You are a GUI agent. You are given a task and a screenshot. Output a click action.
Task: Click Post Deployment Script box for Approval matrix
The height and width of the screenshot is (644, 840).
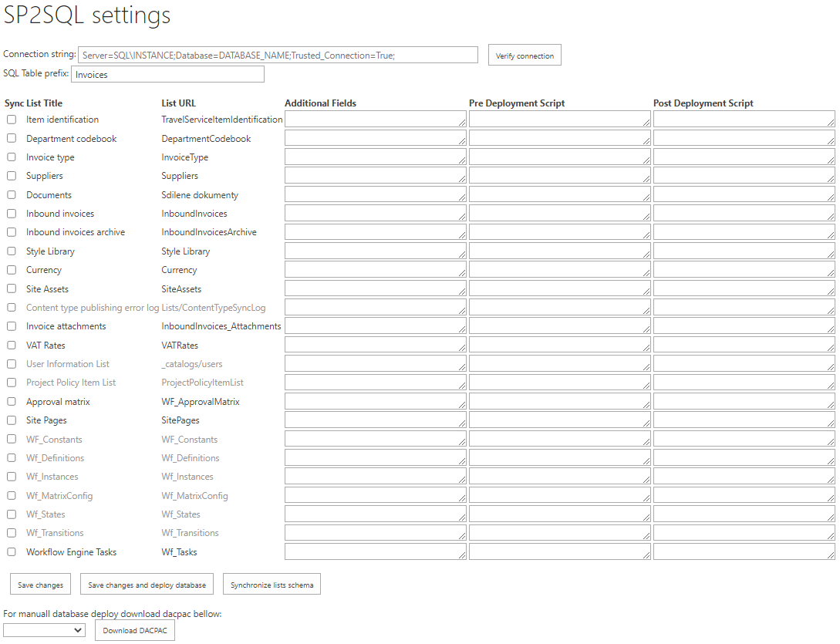tap(744, 402)
